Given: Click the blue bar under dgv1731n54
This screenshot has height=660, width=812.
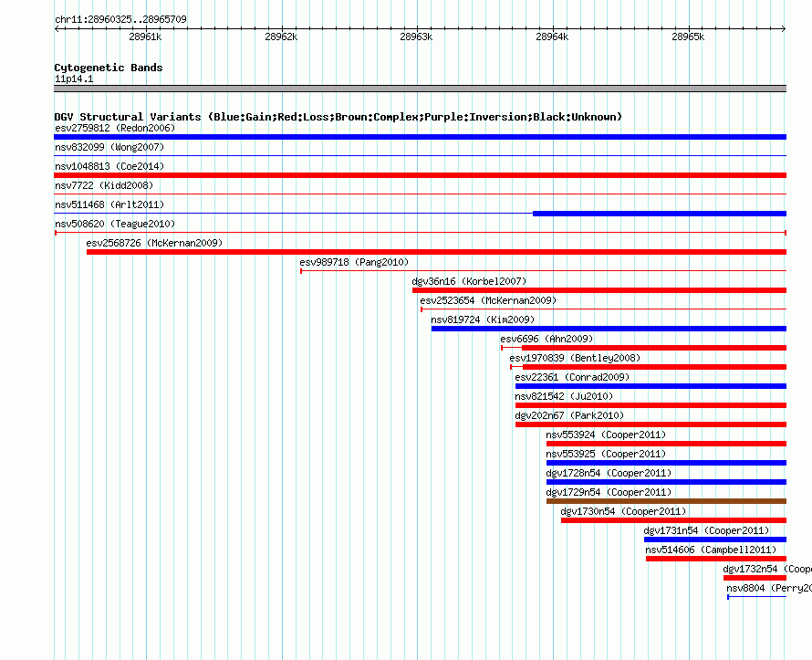Looking at the screenshot, I should pos(715,540).
